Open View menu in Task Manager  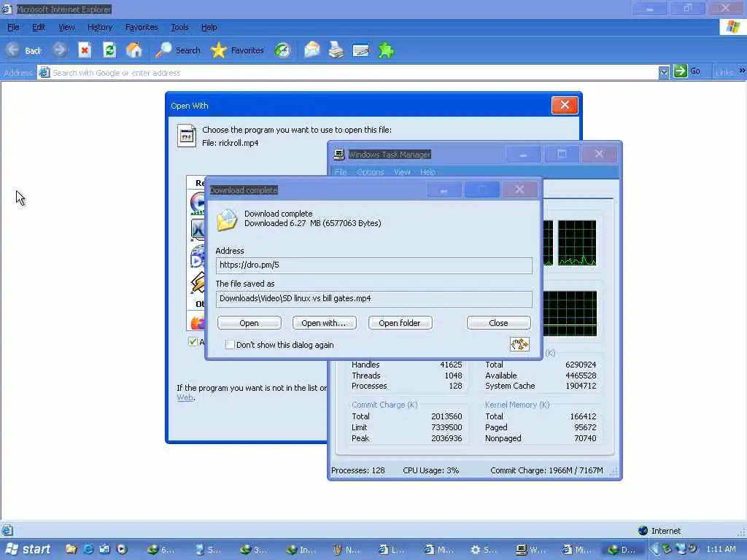pos(402,172)
